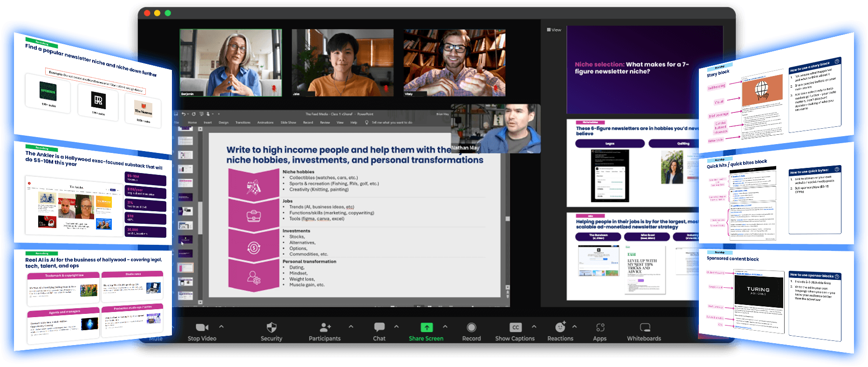Screen dimensions: 868x367
Task: Click the 'Investments' heading text
Action: [x=296, y=231]
